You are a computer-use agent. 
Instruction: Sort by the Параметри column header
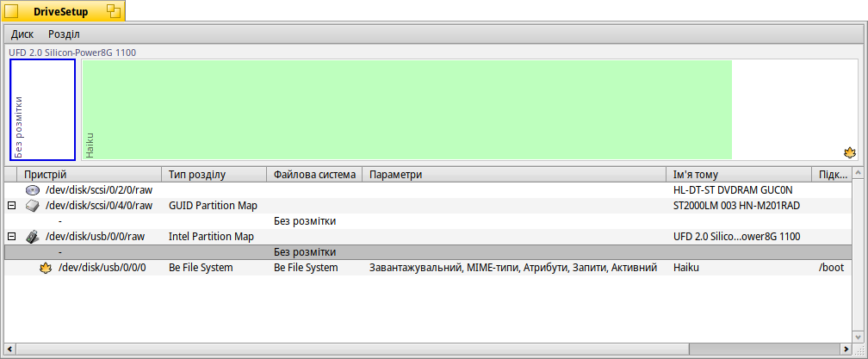point(514,175)
